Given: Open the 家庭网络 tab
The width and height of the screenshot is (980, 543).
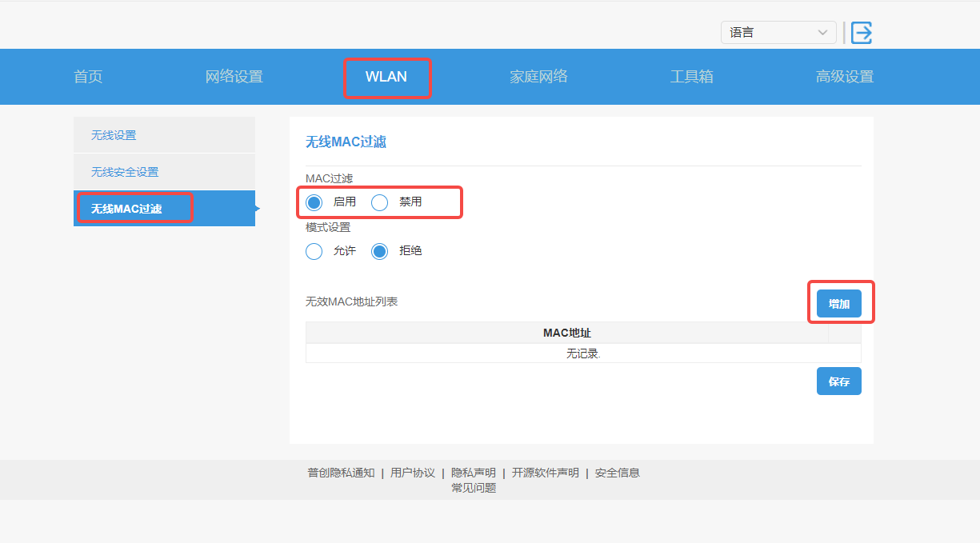Looking at the screenshot, I should tap(538, 77).
